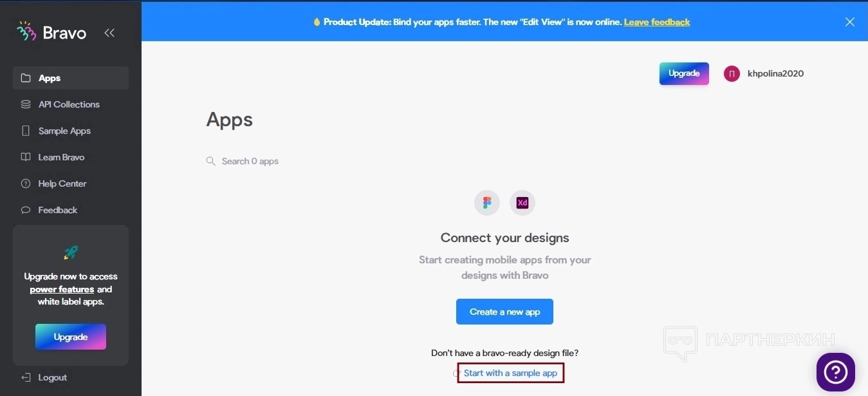This screenshot has width=868, height=396.
Task: Click the Apps page heading
Action: click(x=230, y=120)
